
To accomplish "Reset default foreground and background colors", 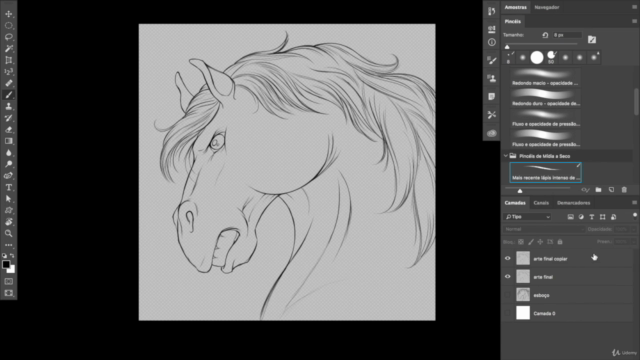I will [x=4, y=256].
